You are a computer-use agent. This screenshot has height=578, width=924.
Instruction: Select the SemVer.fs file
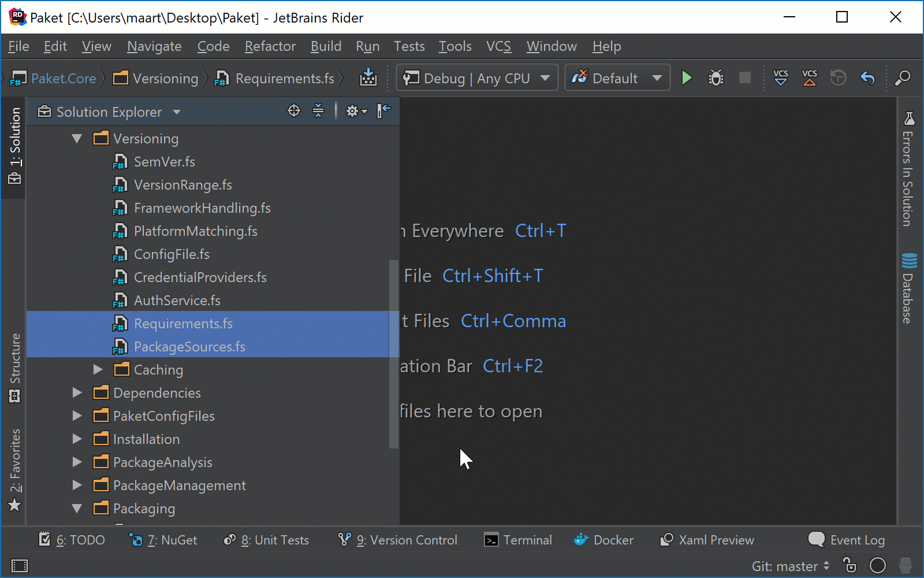point(164,162)
